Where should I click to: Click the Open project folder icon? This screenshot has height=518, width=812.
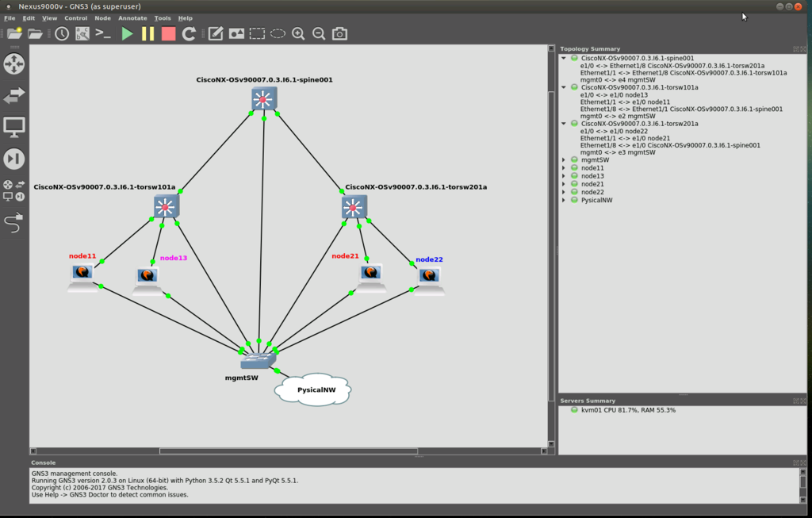[x=35, y=34]
